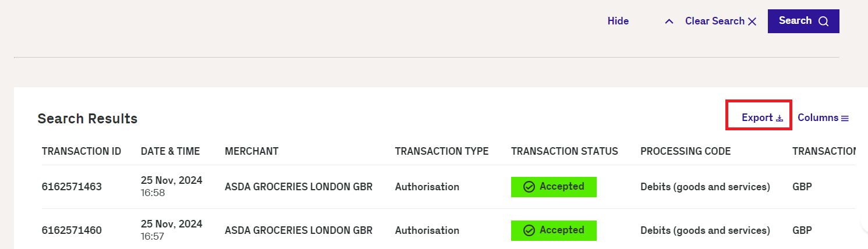Click the Export download icon
Image resolution: width=868 pixels, height=249 pixels.
click(780, 118)
